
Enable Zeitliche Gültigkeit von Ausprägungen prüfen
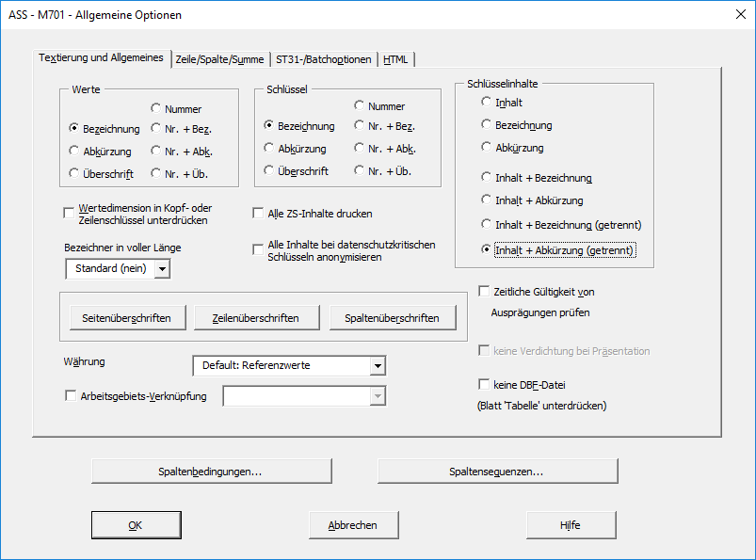484,291
